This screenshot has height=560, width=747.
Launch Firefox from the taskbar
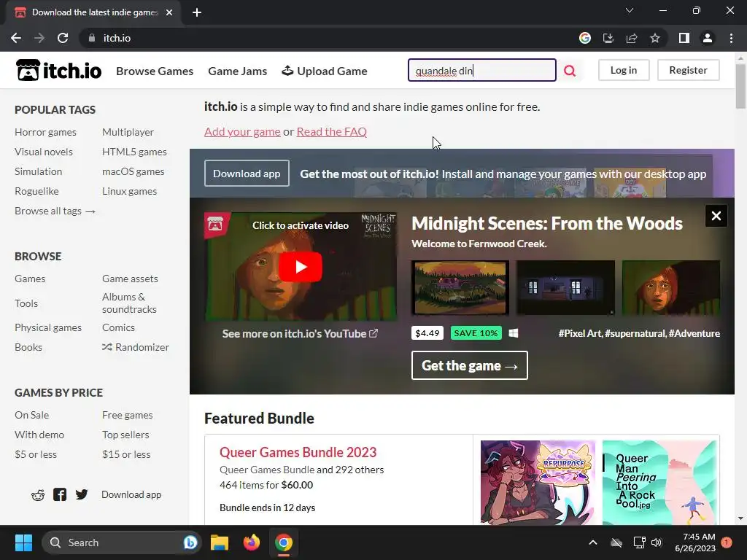click(252, 542)
